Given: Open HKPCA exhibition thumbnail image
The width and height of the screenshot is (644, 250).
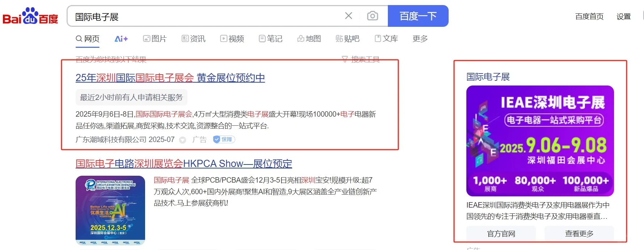Looking at the screenshot, I should tap(110, 211).
